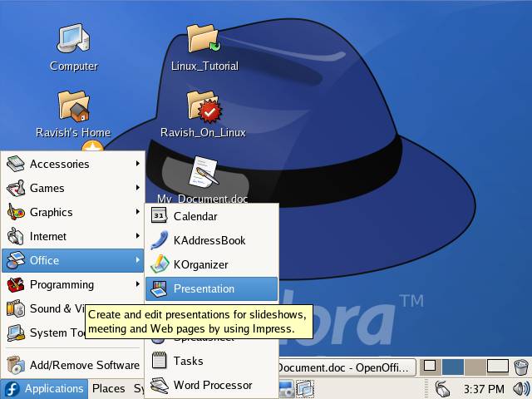Switch to the active blue workspace
The width and height of the screenshot is (532, 399).
[x=453, y=366]
